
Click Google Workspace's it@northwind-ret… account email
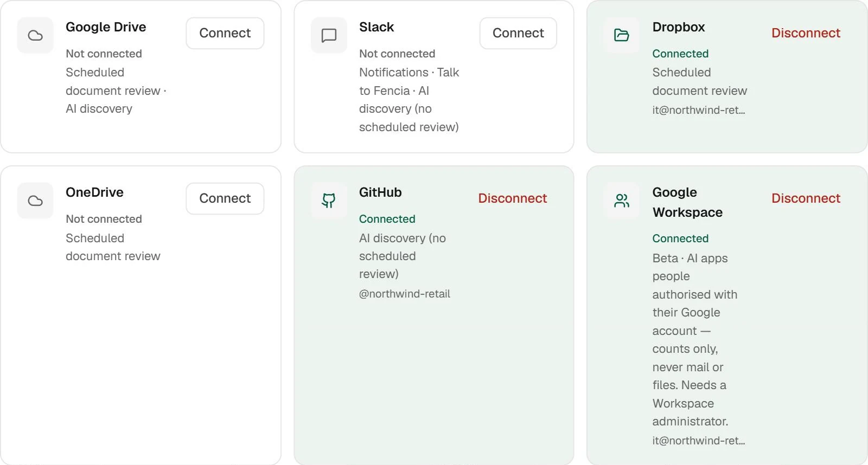click(x=699, y=441)
